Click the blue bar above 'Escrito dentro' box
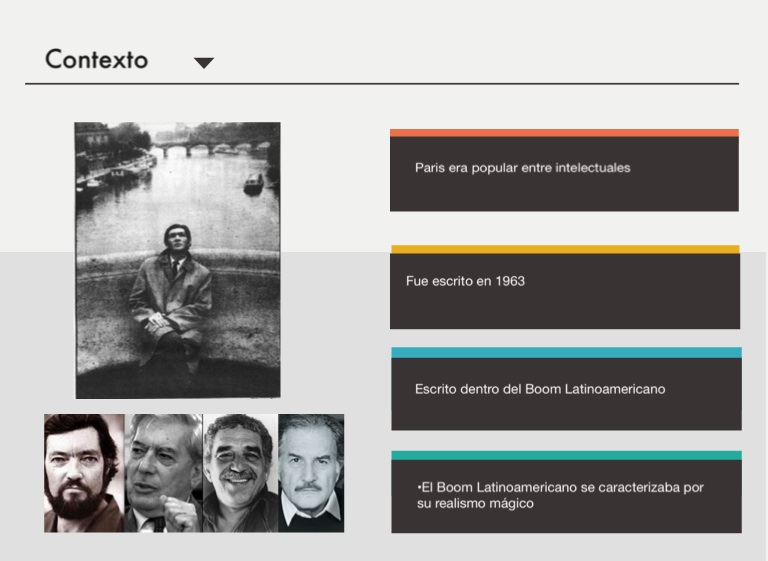 coord(566,352)
